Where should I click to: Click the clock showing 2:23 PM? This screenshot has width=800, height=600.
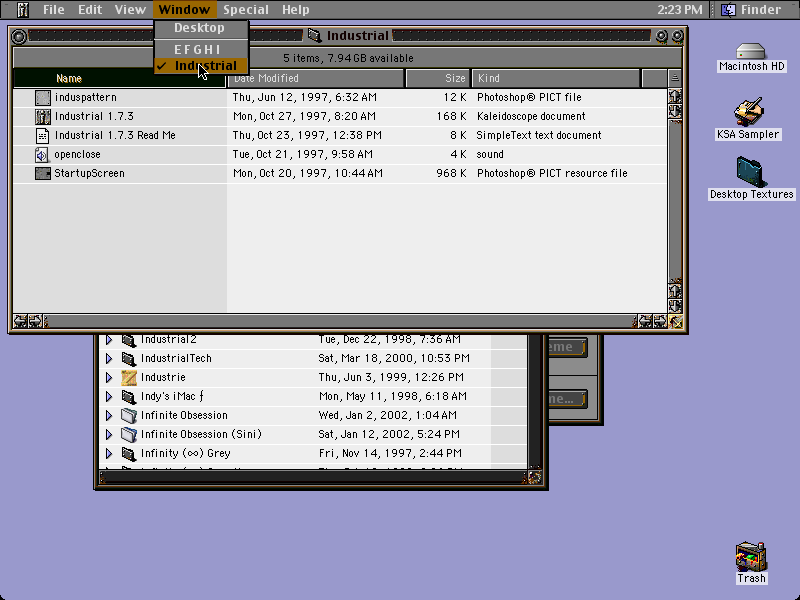point(680,10)
